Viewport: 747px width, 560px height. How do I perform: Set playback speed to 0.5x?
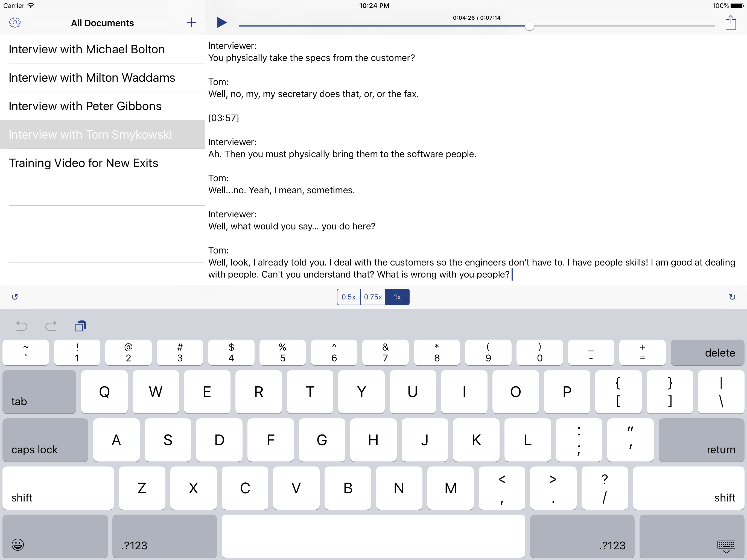(x=349, y=297)
